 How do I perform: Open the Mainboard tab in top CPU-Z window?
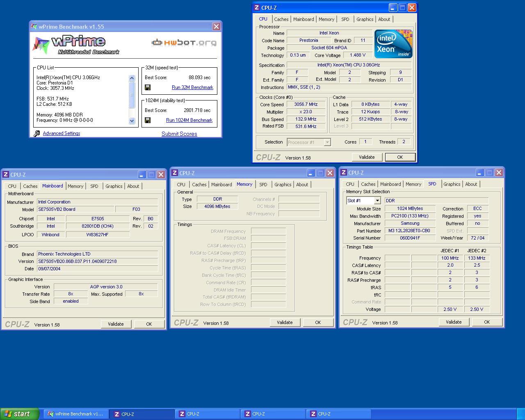tap(304, 19)
